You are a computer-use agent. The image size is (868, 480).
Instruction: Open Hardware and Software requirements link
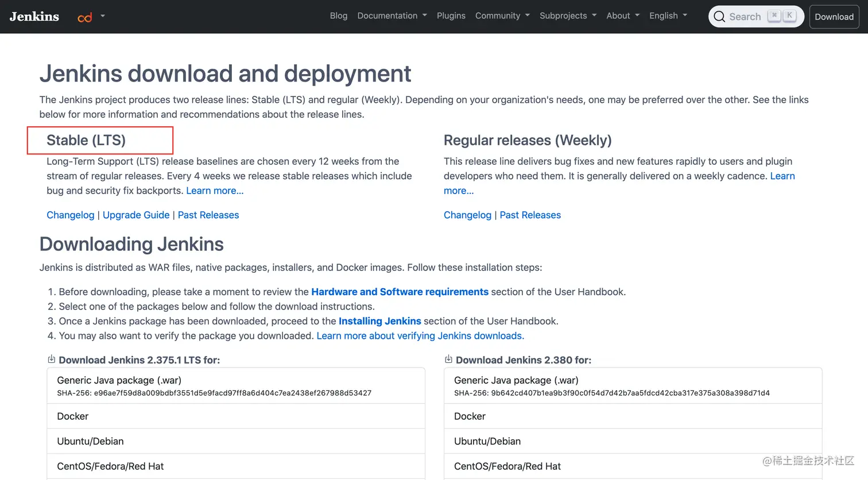click(400, 292)
